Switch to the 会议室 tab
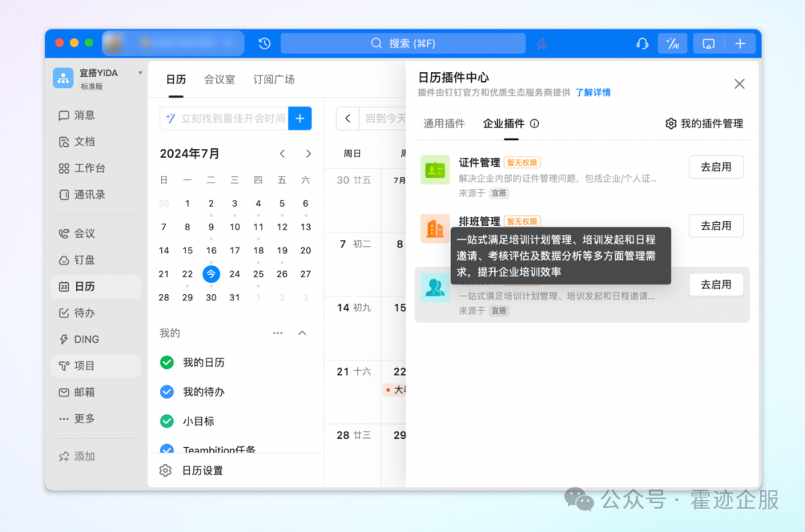Screen dimensions: 805x532 pyautogui.click(x=219, y=80)
